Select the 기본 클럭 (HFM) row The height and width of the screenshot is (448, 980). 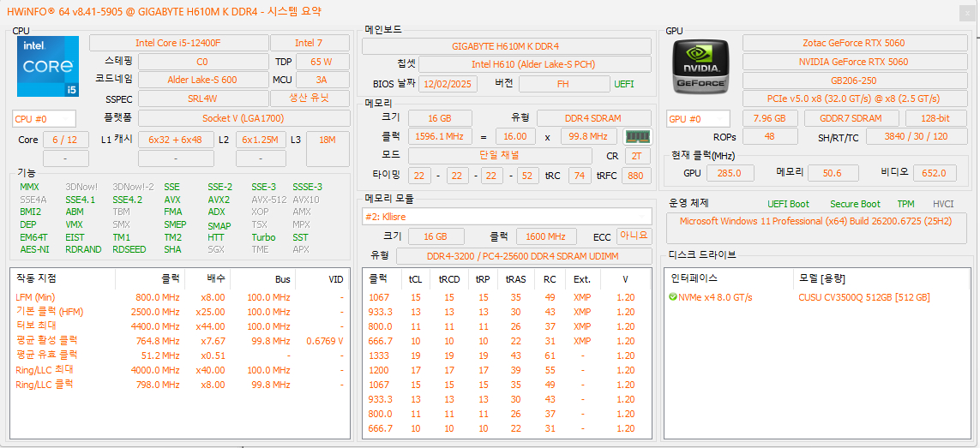pyautogui.click(x=181, y=312)
